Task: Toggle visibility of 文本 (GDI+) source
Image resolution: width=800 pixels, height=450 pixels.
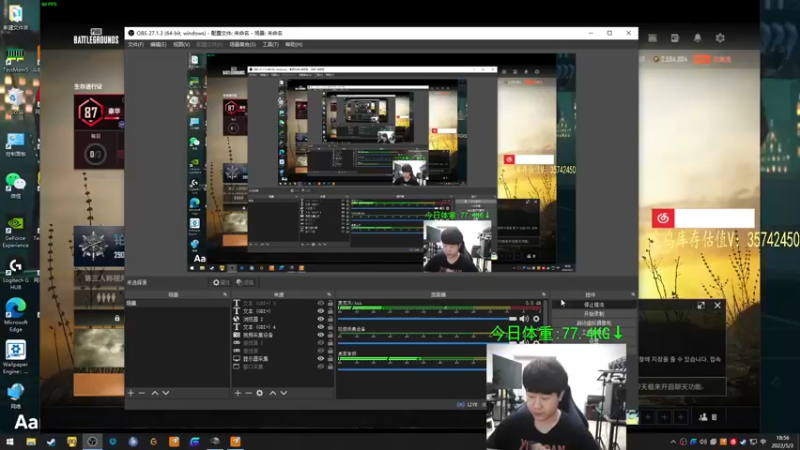Action: (x=321, y=311)
